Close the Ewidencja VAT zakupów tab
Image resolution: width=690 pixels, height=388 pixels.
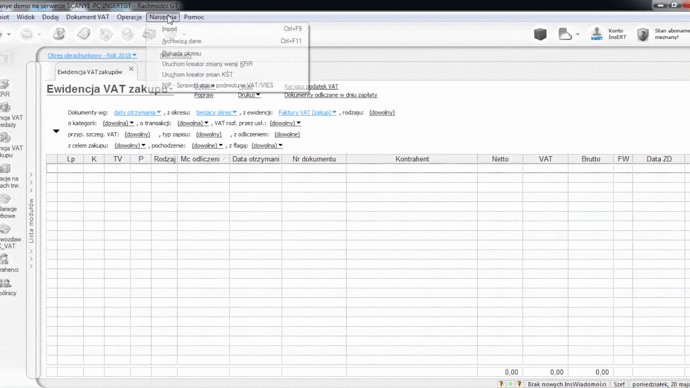131,69
